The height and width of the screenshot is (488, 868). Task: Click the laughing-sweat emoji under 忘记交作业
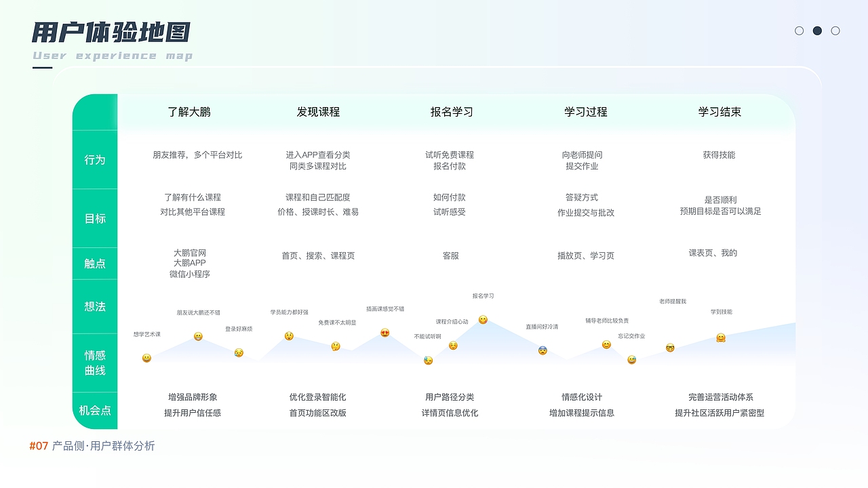pos(632,359)
